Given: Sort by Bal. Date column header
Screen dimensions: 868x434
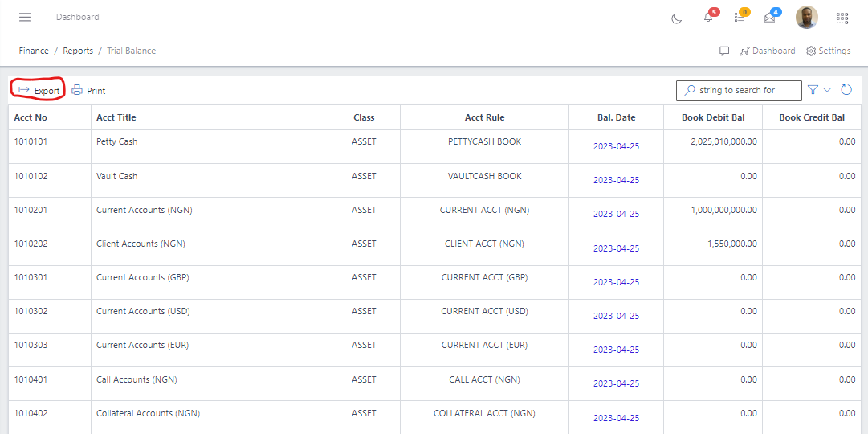Looking at the screenshot, I should click(617, 117).
